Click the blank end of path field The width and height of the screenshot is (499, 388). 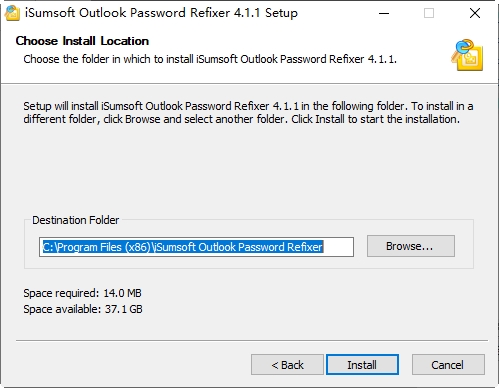338,247
